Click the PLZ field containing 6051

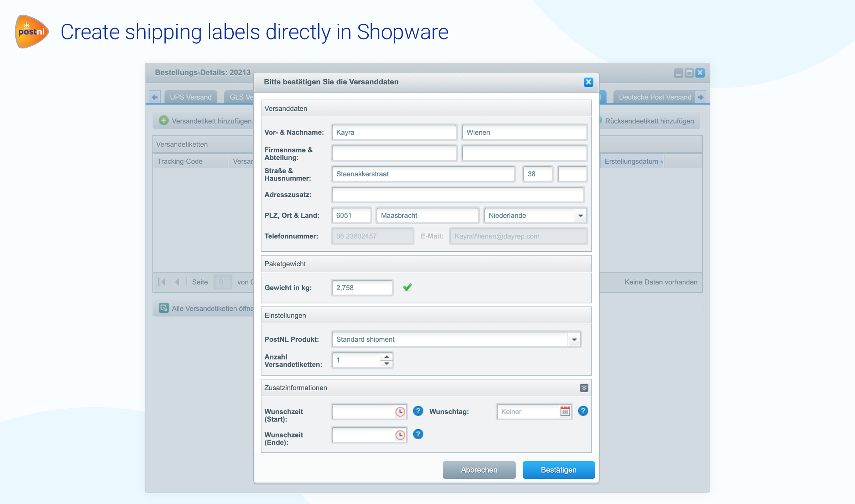point(351,215)
